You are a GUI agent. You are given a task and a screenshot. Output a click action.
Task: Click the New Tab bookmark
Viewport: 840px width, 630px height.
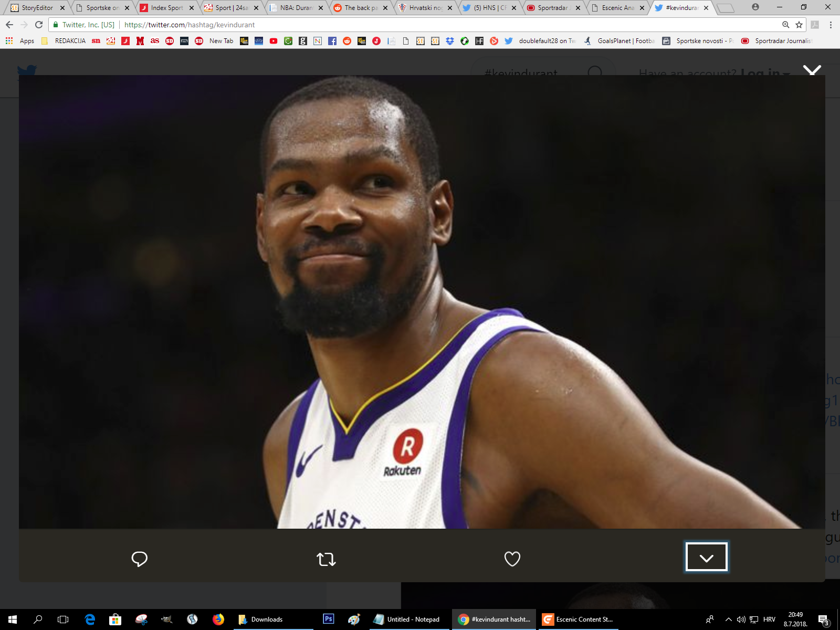220,40
